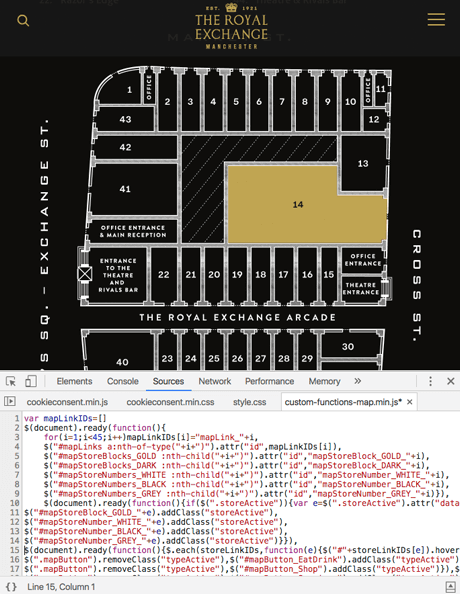
Task: Select store unit 13 on map
Action: (x=363, y=163)
